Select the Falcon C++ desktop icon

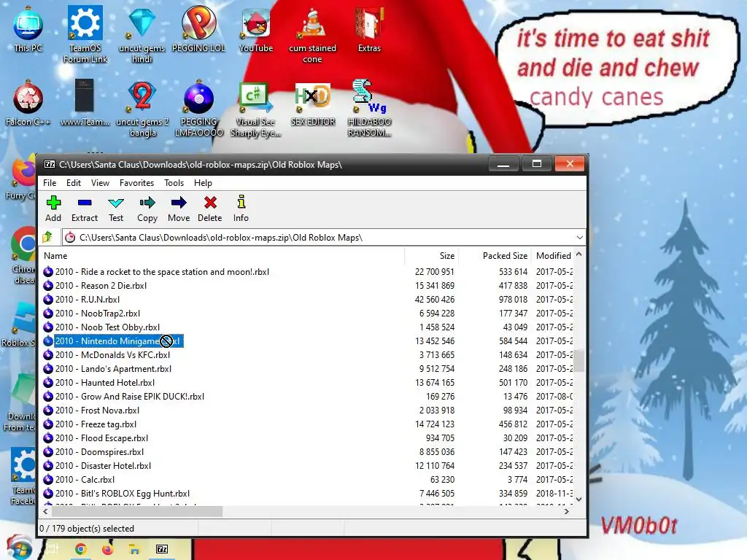[28, 104]
